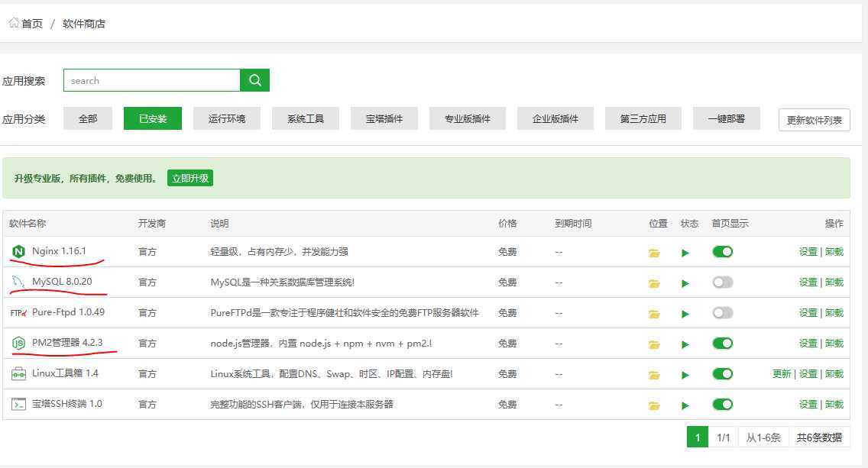The image size is (868, 468).
Task: Click the 宝塔SSH终端 1.0 name
Action: (67, 404)
